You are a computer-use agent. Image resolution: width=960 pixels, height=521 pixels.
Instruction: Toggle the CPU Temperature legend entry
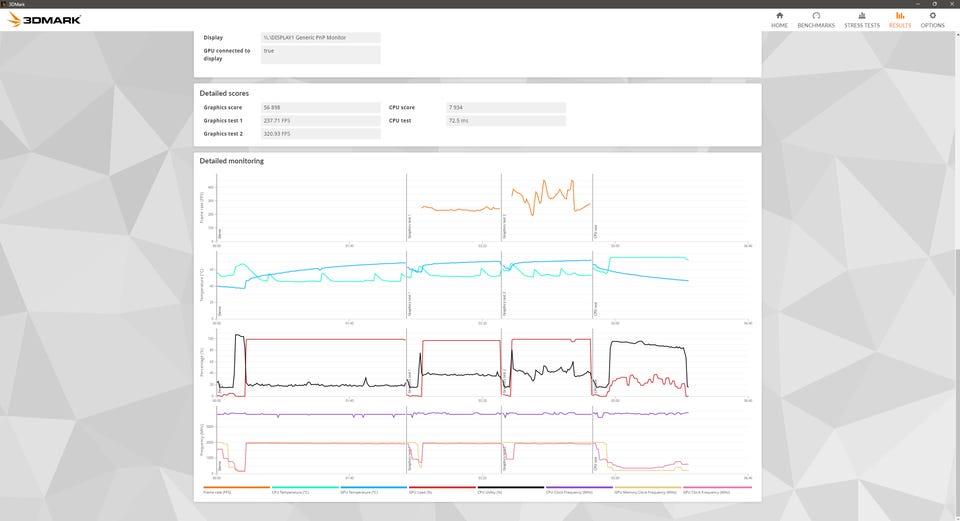click(305, 490)
